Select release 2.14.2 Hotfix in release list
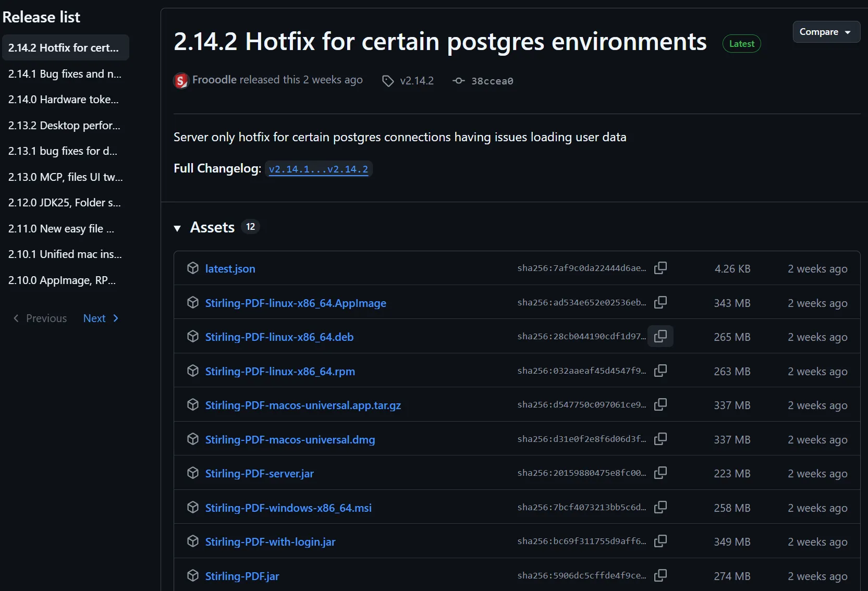The image size is (868, 591). click(x=66, y=47)
